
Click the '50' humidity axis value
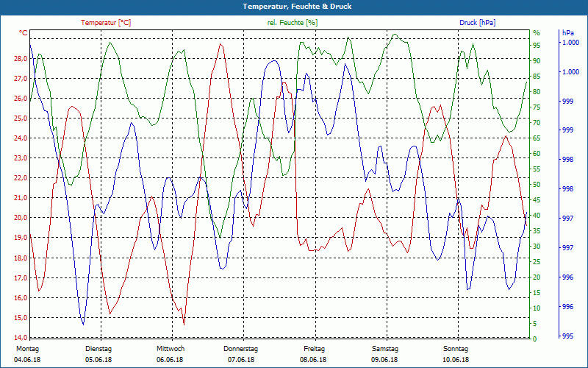[x=537, y=185]
